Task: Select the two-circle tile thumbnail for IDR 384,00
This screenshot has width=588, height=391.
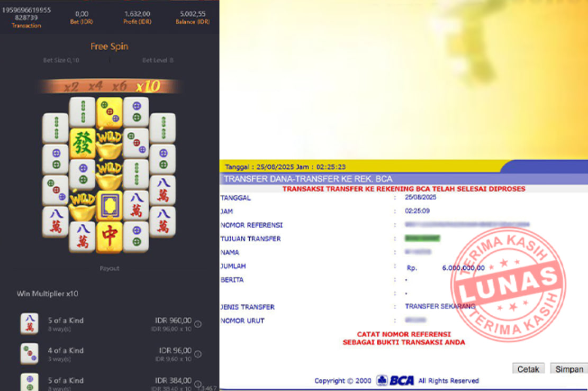Action: click(x=29, y=383)
